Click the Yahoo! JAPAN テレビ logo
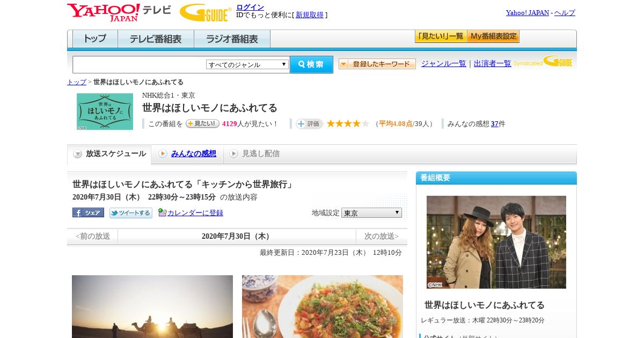Screen dimensions: 644x338 [x=119, y=12]
